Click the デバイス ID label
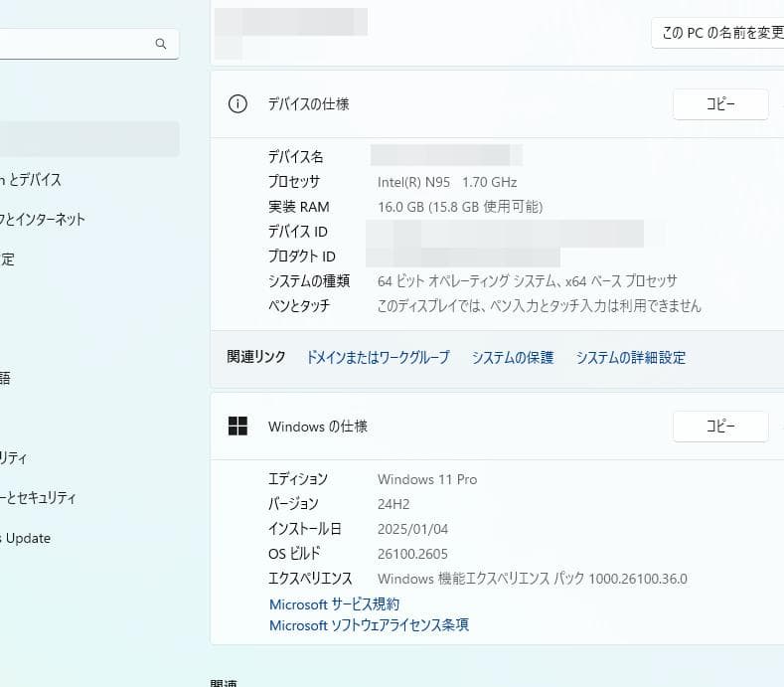This screenshot has width=784, height=687. (x=297, y=232)
